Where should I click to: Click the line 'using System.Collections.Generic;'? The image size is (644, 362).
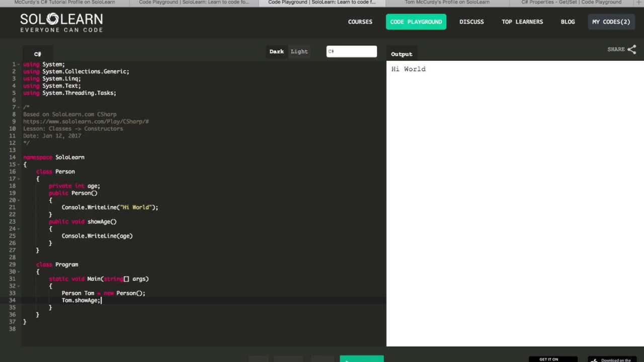point(76,71)
